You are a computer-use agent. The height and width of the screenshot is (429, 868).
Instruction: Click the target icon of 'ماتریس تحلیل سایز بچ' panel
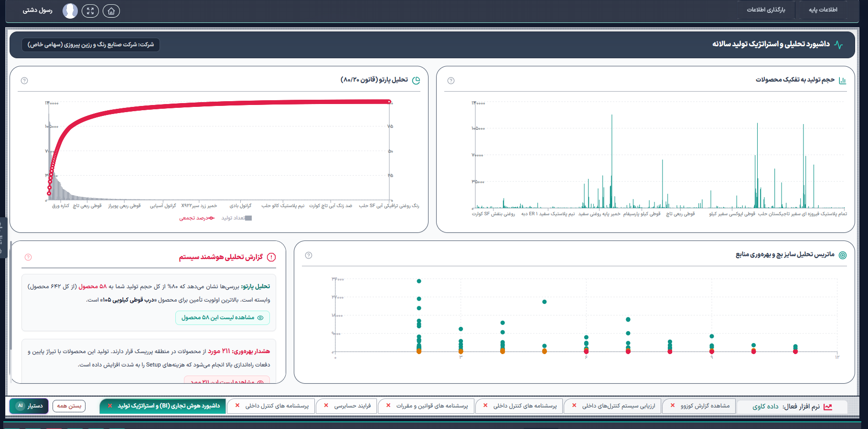coord(843,255)
